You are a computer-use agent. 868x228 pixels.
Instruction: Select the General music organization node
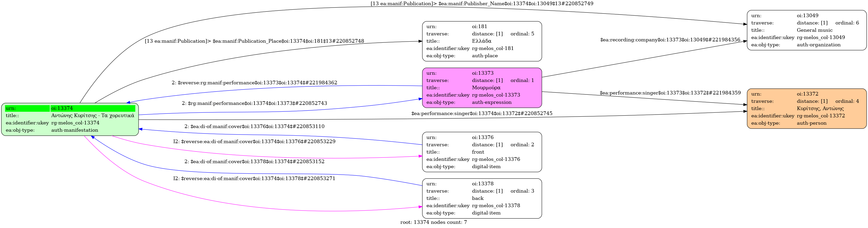(806, 30)
